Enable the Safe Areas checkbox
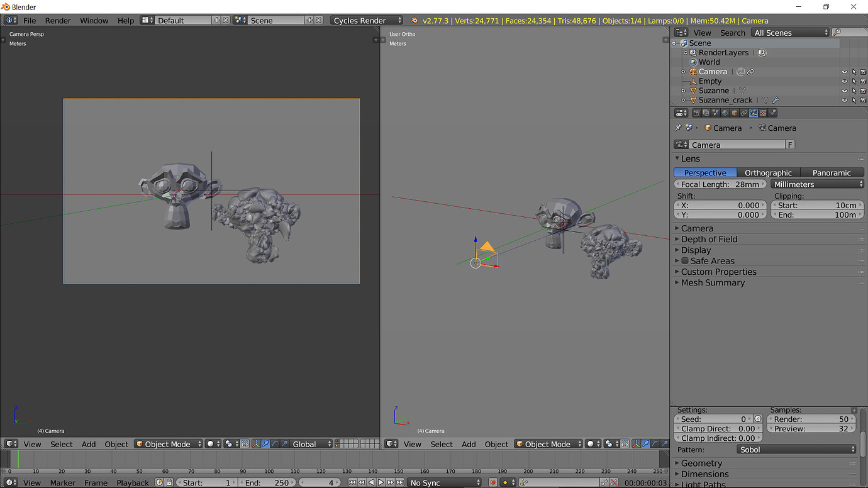 tap(685, 260)
